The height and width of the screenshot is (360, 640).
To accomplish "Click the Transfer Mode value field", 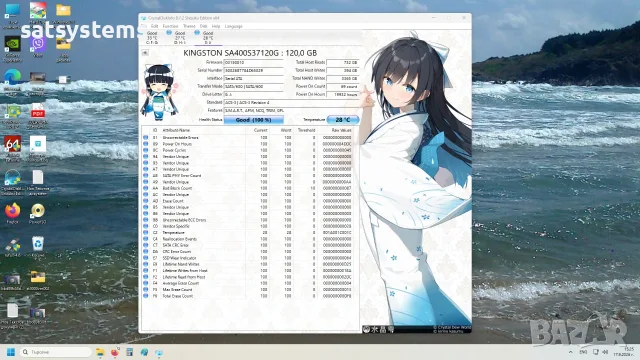I will pos(253,86).
